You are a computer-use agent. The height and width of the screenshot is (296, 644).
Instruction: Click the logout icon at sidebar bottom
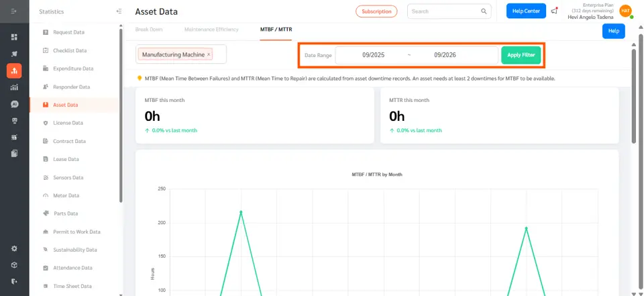(x=14, y=282)
